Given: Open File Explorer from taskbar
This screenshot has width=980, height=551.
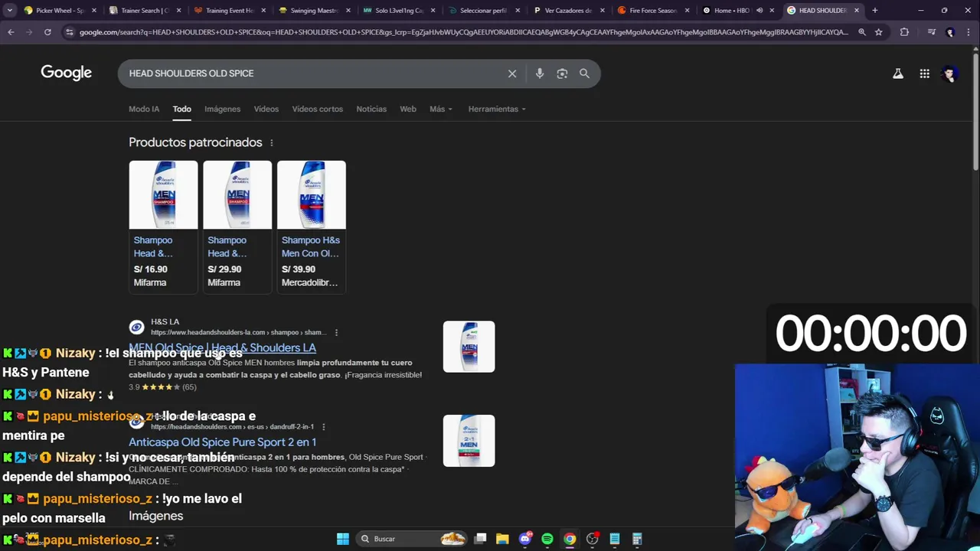Looking at the screenshot, I should (x=502, y=539).
